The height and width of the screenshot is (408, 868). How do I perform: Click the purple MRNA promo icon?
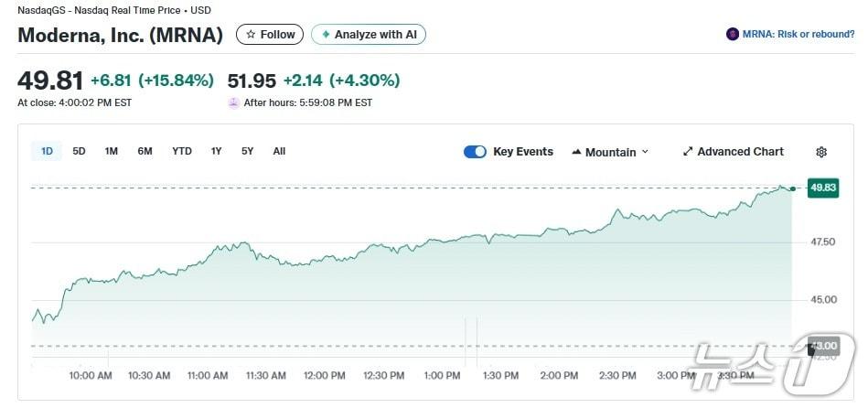pyautogui.click(x=732, y=35)
